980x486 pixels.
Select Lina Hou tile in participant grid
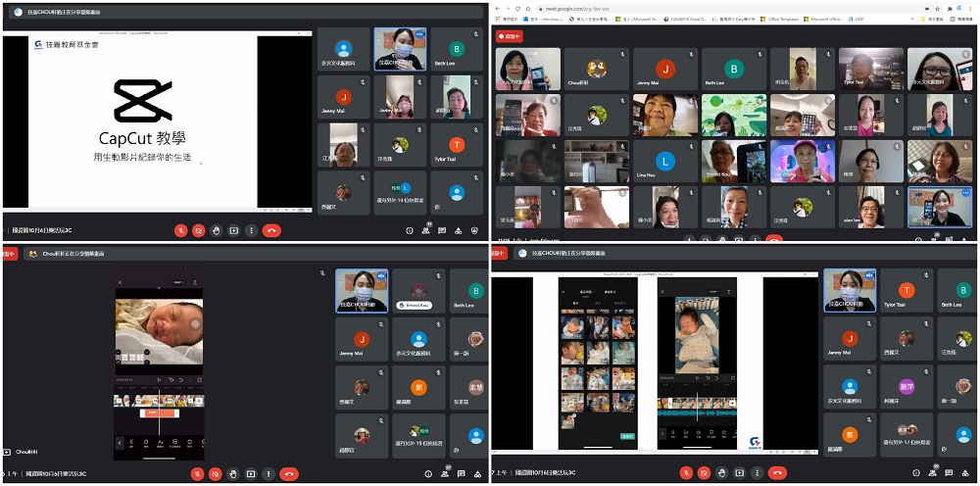pos(665,161)
